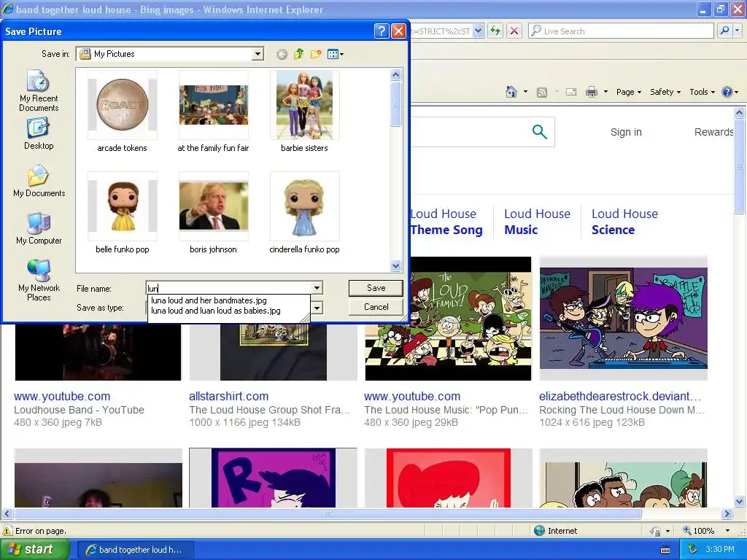Click the IE Help icon in the command bar
Viewport: 747px width, 560px height.
(x=727, y=92)
